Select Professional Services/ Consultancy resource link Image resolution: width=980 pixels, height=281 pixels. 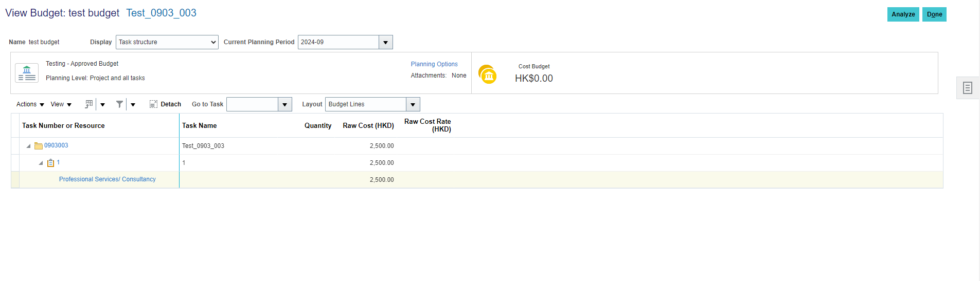[x=108, y=179]
